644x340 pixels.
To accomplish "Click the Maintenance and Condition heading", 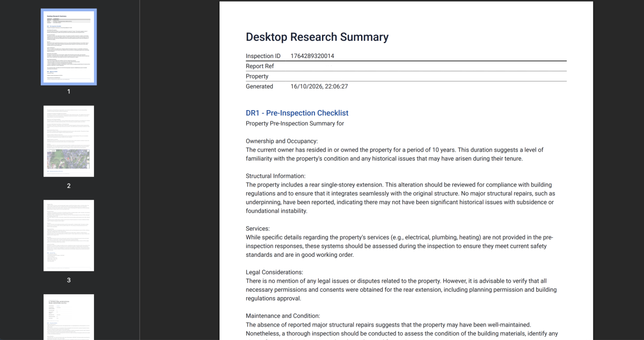I will pos(283,316).
